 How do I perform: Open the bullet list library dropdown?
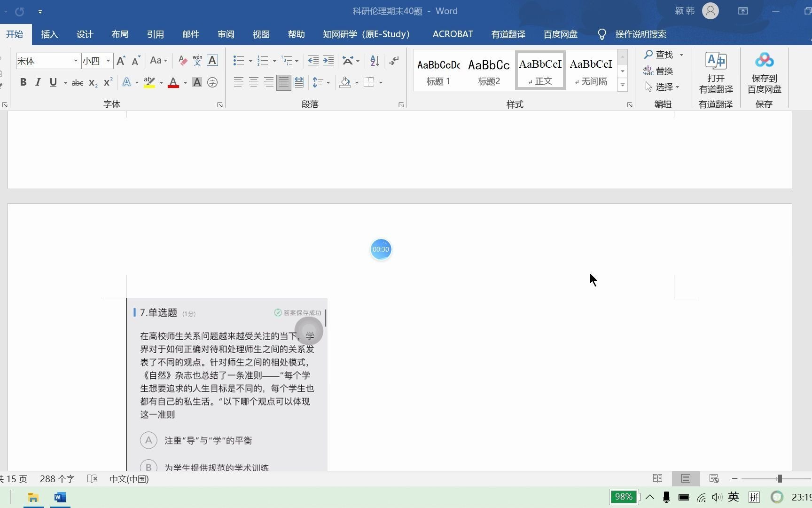click(250, 61)
